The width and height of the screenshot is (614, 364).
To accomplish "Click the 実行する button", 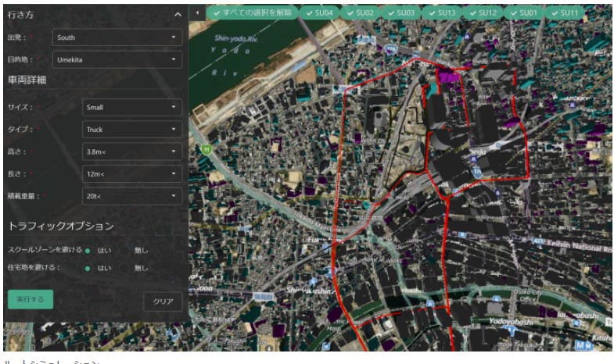I will pyautogui.click(x=31, y=299).
